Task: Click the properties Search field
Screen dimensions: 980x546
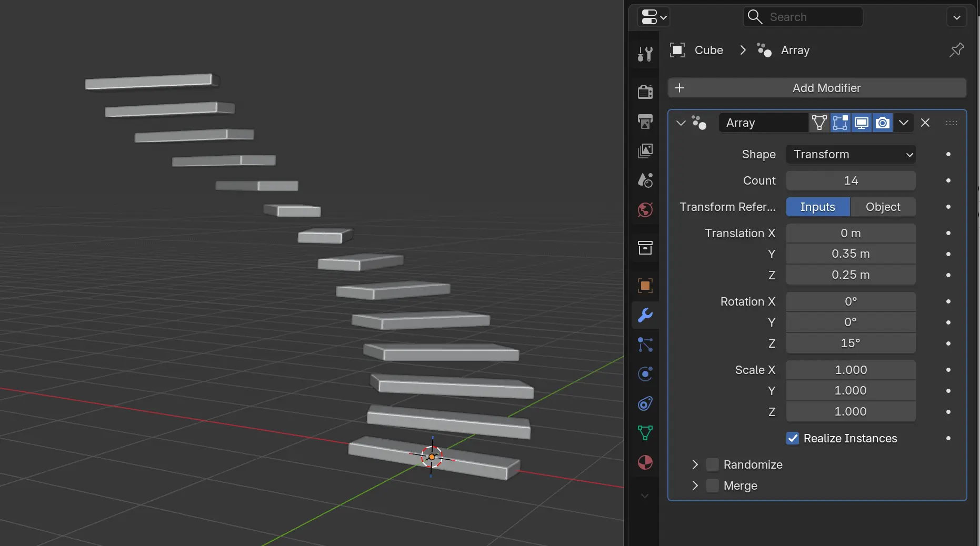Action: click(803, 17)
